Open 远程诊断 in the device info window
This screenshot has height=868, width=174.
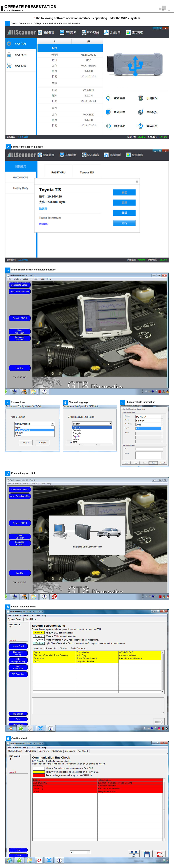click(x=112, y=32)
